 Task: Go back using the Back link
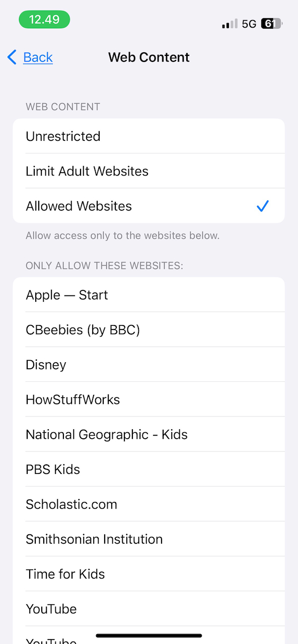click(38, 57)
